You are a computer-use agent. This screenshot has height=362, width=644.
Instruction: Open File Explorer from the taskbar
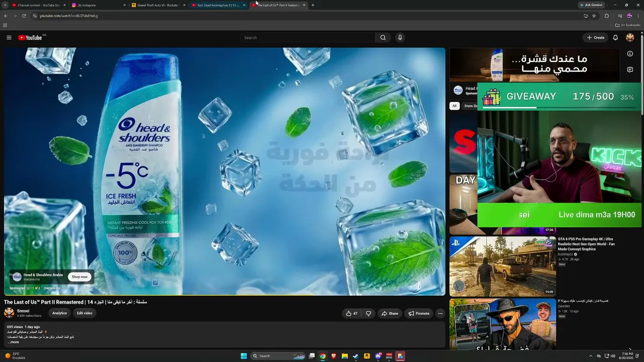coord(345,356)
